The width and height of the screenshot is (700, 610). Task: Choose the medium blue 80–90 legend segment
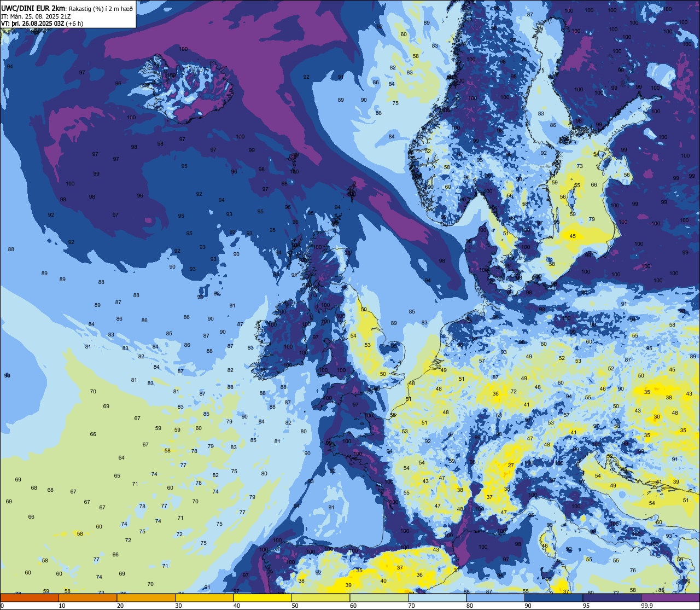(495, 597)
